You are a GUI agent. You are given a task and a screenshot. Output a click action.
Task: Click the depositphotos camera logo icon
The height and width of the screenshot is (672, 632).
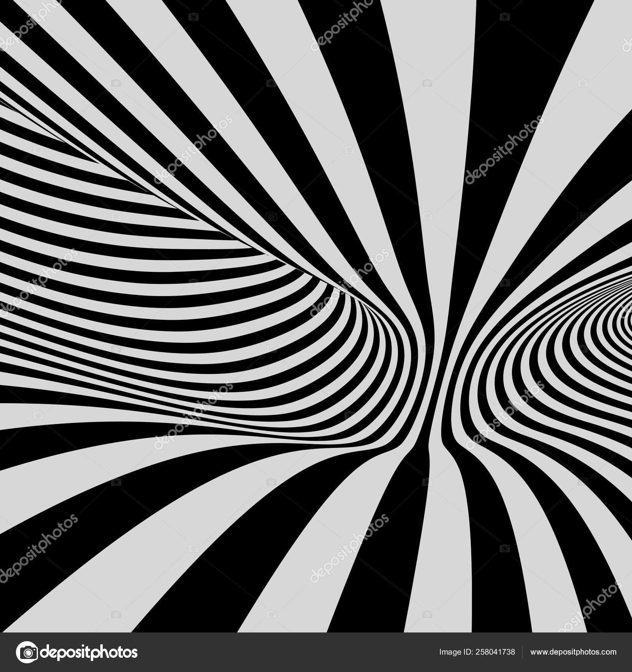point(27,652)
